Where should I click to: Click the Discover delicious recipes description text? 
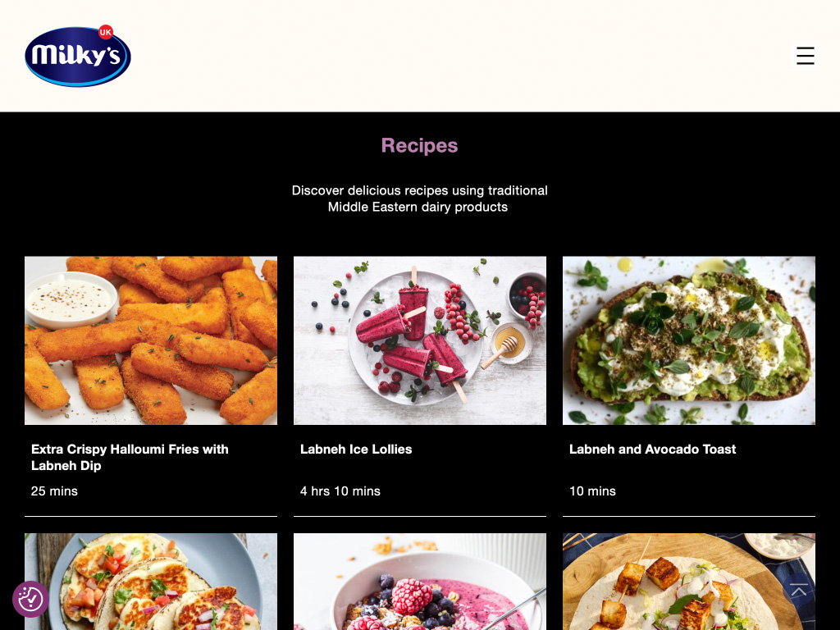point(419,199)
